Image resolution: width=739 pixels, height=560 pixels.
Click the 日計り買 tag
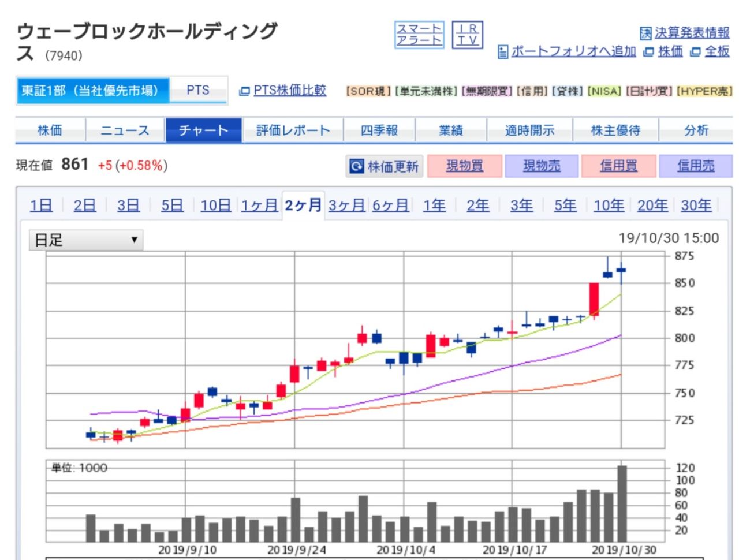coord(650,91)
